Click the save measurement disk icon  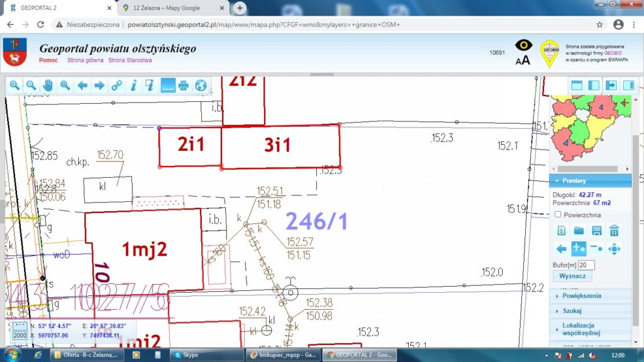597,231
